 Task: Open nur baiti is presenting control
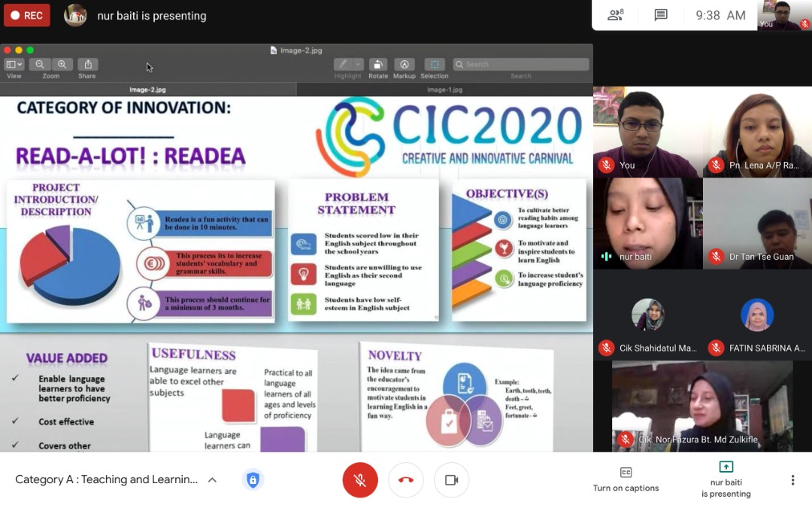coord(726,479)
